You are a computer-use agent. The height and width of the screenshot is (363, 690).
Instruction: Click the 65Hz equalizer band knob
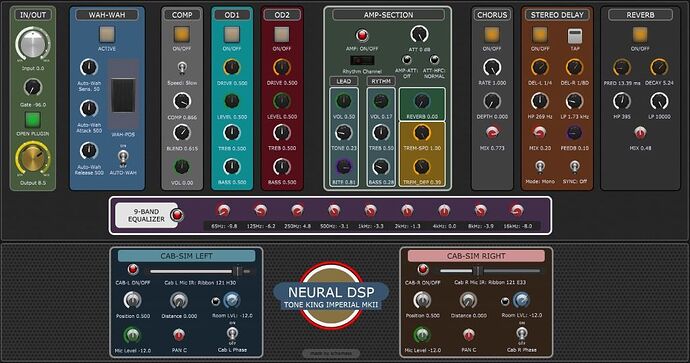point(224,210)
